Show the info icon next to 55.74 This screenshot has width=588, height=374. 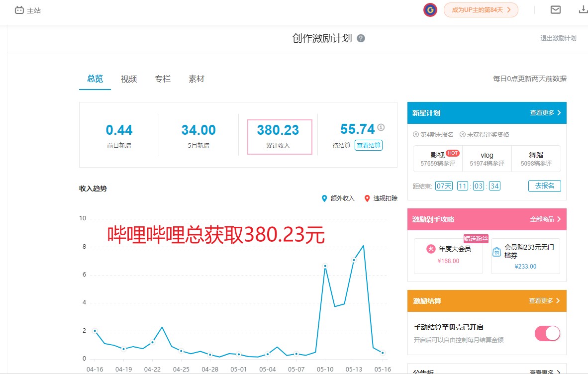[381, 127]
